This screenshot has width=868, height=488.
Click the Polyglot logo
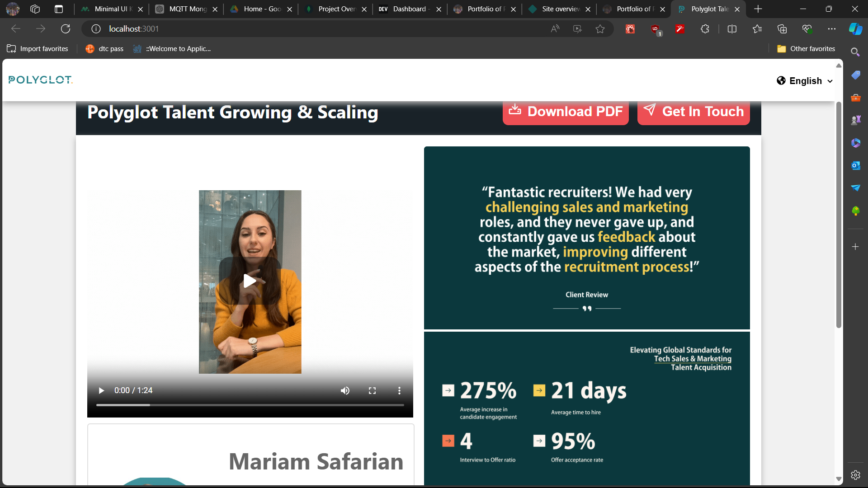click(40, 80)
